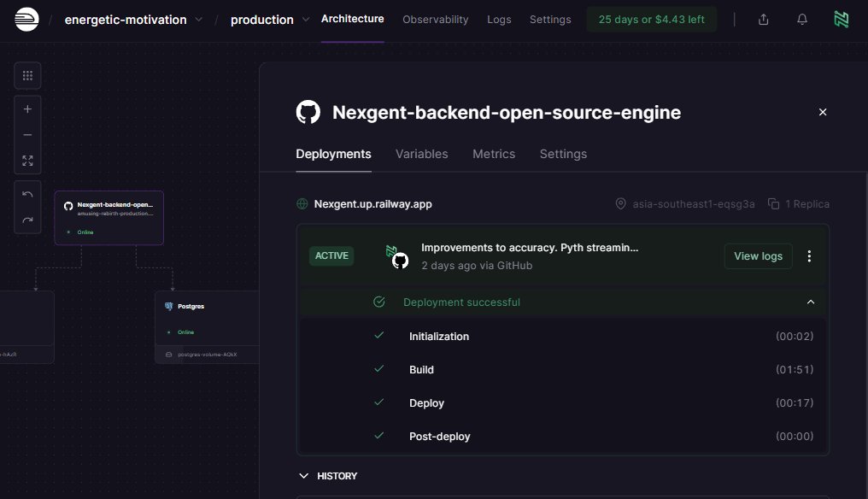Toggle the canvas grid dots icon

27,75
